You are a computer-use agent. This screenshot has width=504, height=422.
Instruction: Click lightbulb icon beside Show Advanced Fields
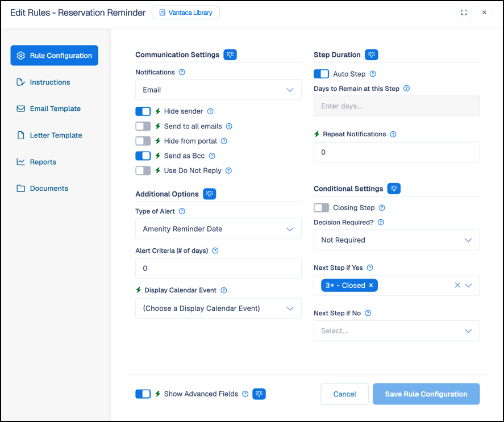click(259, 394)
